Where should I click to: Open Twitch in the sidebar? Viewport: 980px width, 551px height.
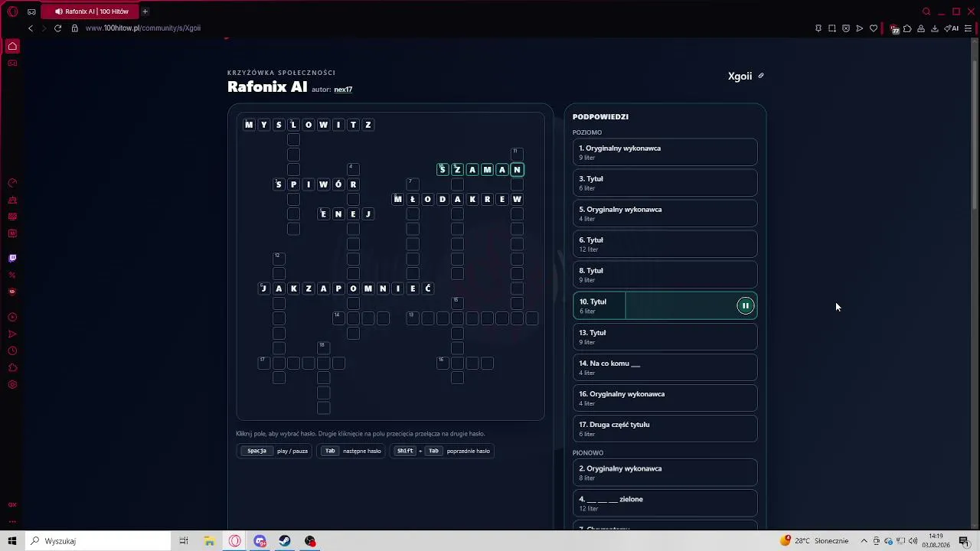tap(12, 258)
